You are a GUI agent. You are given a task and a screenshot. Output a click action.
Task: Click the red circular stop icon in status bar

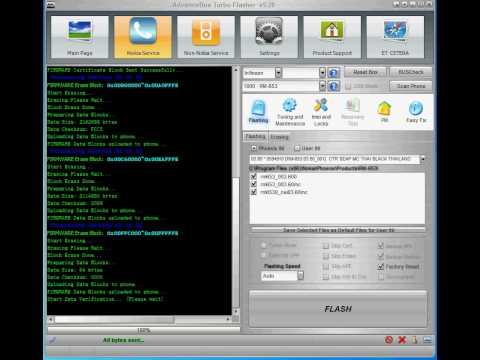(x=389, y=340)
